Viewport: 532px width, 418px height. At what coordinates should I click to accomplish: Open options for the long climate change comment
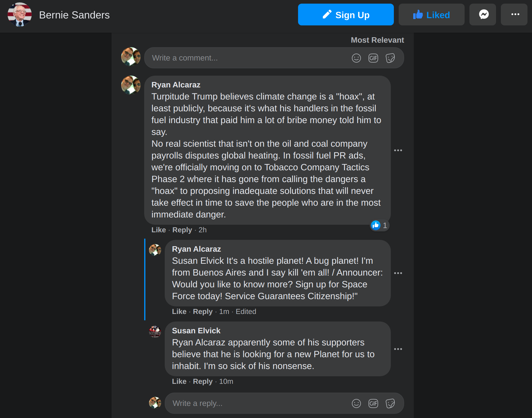[398, 150]
